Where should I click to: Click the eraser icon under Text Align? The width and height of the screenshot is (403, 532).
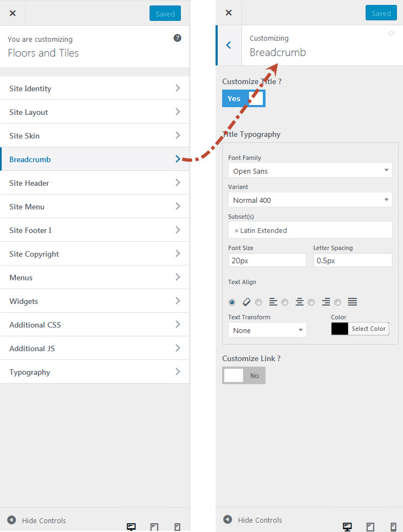point(246,302)
